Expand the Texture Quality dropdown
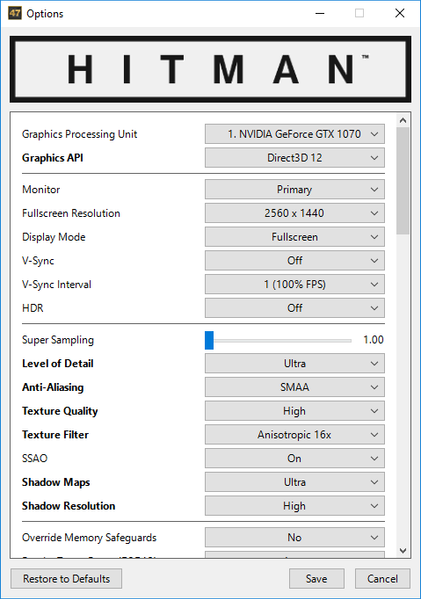This screenshot has width=421, height=599. click(295, 411)
